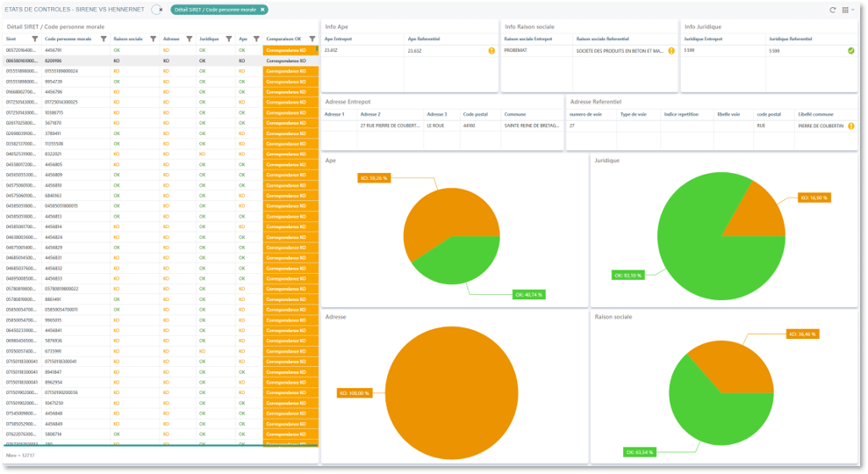Viewport: 868px width, 474px height.
Task: Open the grid apps menu dropdown
Action: click(846, 10)
